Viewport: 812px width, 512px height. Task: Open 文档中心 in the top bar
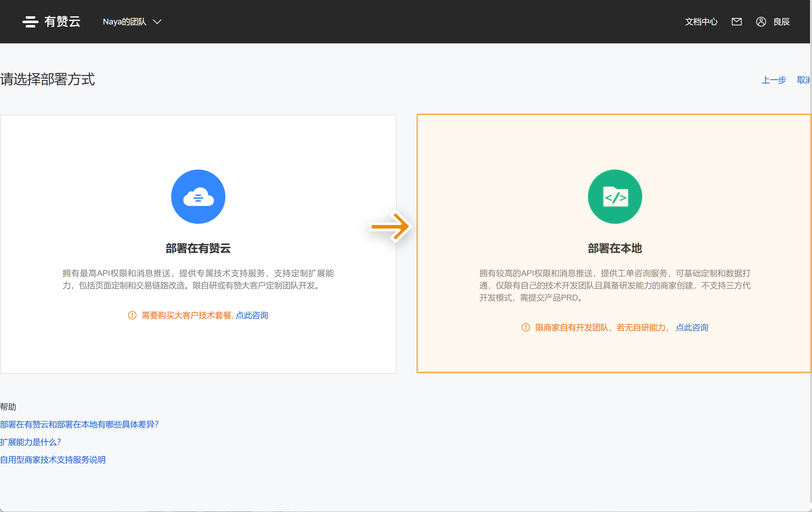701,22
